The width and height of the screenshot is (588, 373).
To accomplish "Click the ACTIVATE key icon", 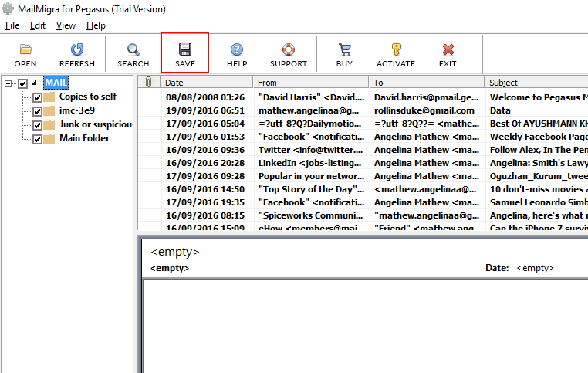I will pos(396,49).
